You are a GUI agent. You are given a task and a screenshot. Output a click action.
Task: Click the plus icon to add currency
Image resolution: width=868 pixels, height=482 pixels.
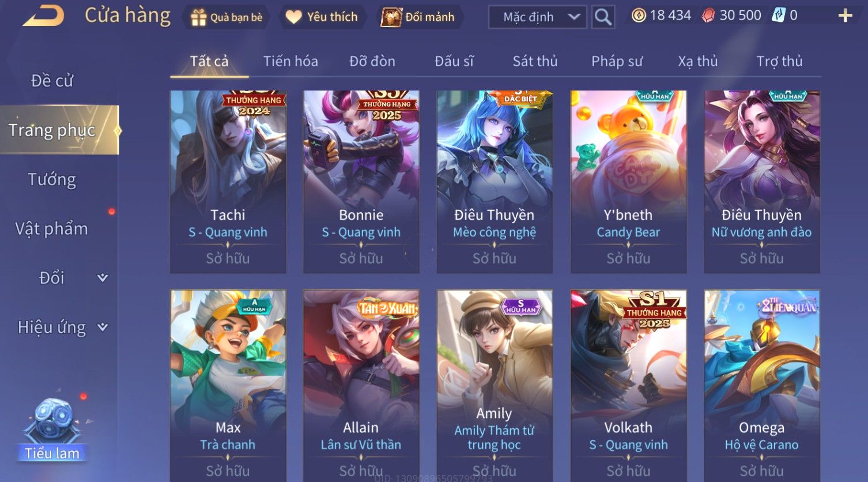[845, 16]
